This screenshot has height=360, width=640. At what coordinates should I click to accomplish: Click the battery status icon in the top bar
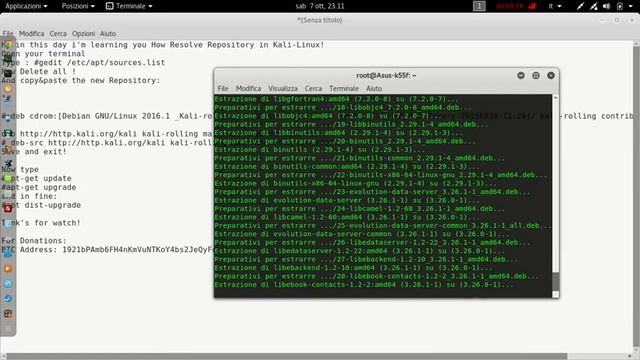click(620, 6)
